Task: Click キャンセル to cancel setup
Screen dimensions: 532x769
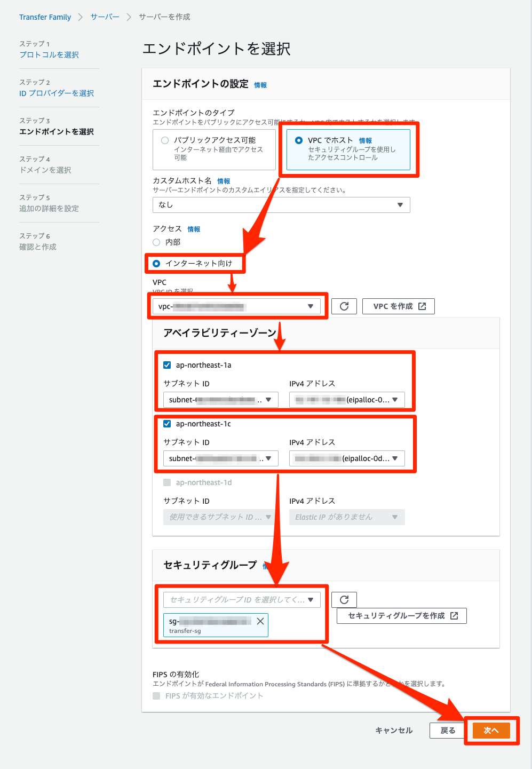Action: (393, 730)
